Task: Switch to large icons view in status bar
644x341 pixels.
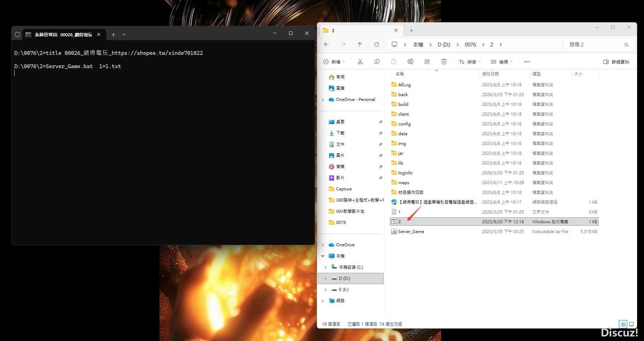Action: (x=631, y=324)
